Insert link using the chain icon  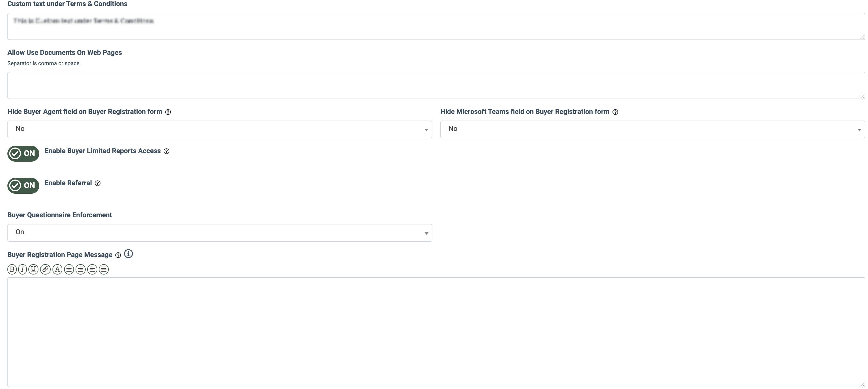(45, 269)
